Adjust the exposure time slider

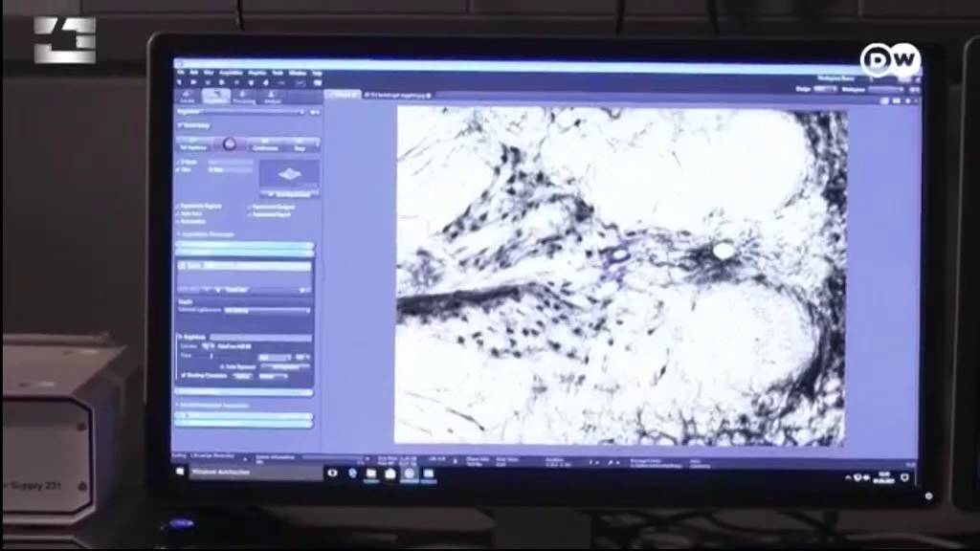234,357
